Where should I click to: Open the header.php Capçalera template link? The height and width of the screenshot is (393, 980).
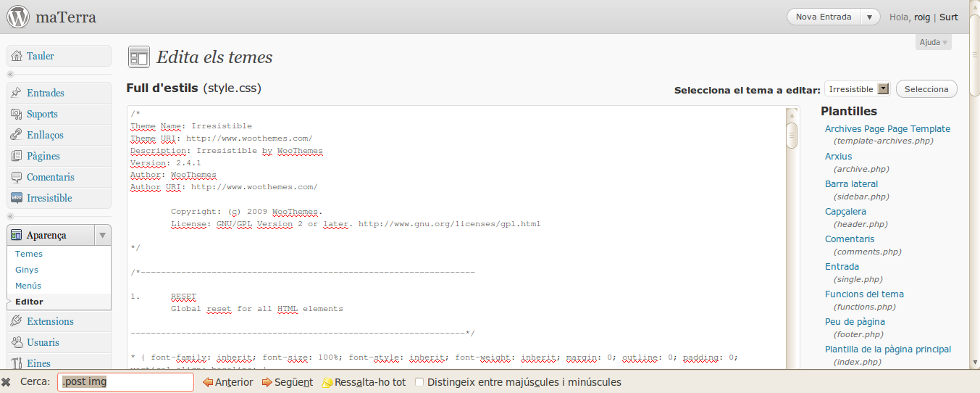(845, 211)
